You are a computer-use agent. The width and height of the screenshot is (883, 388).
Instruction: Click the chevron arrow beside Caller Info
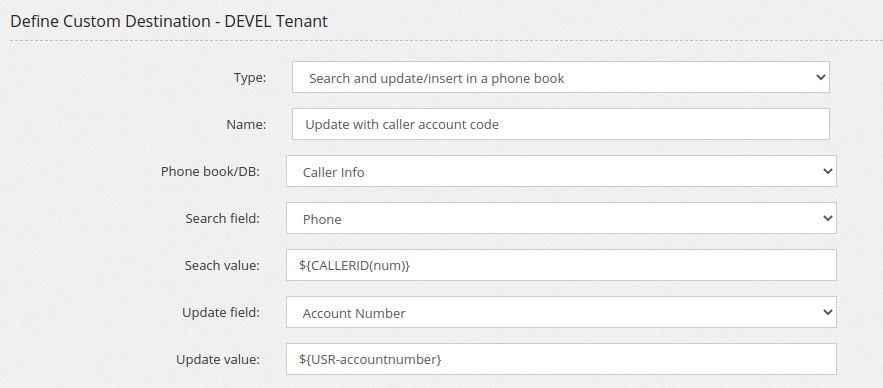827,171
